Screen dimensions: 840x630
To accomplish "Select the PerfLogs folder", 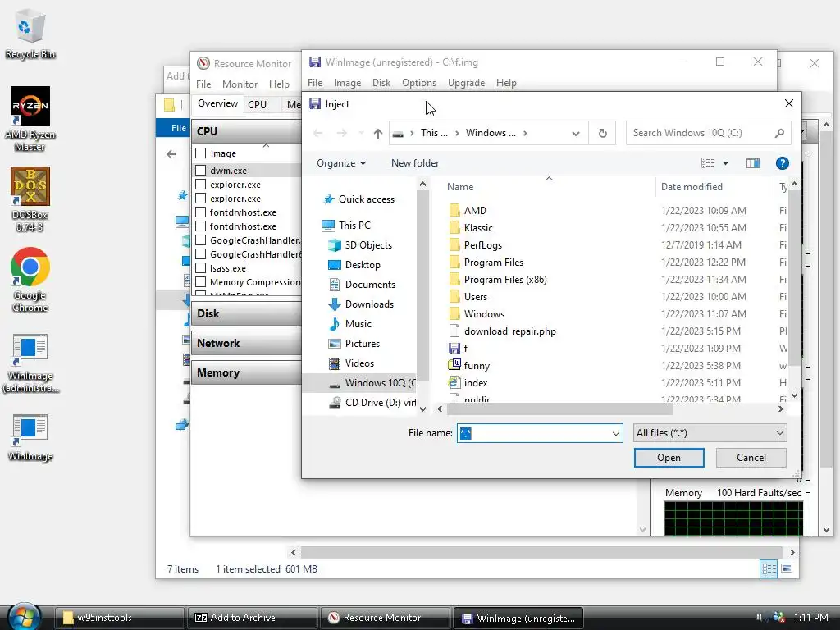I will pyautogui.click(x=482, y=244).
